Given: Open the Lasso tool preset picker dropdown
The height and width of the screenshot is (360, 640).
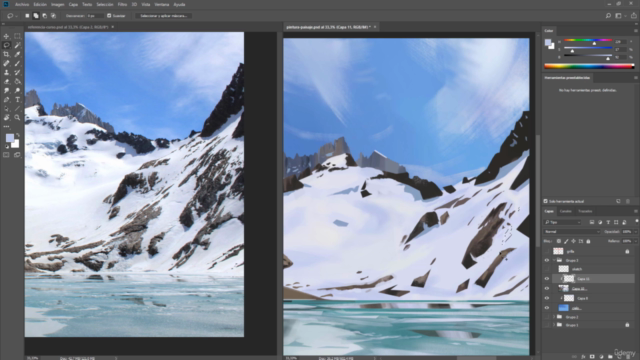Looking at the screenshot, I should pyautogui.click(x=16, y=16).
